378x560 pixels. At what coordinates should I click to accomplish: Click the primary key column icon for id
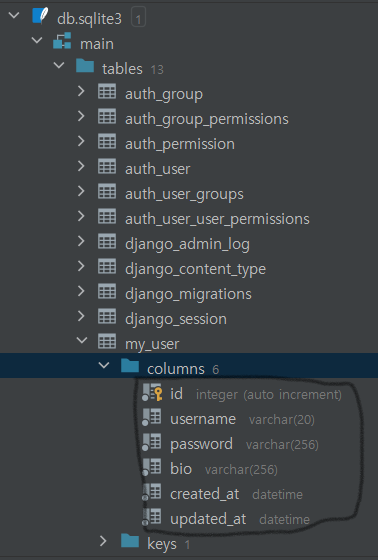[x=152, y=392]
